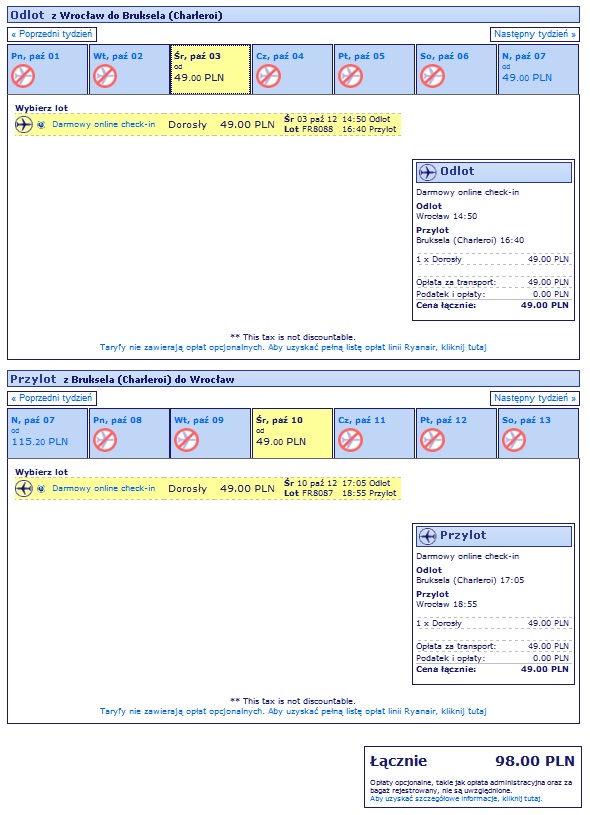
Task: Click '14:50 Odlot' time in outbound row
Action: pos(366,119)
